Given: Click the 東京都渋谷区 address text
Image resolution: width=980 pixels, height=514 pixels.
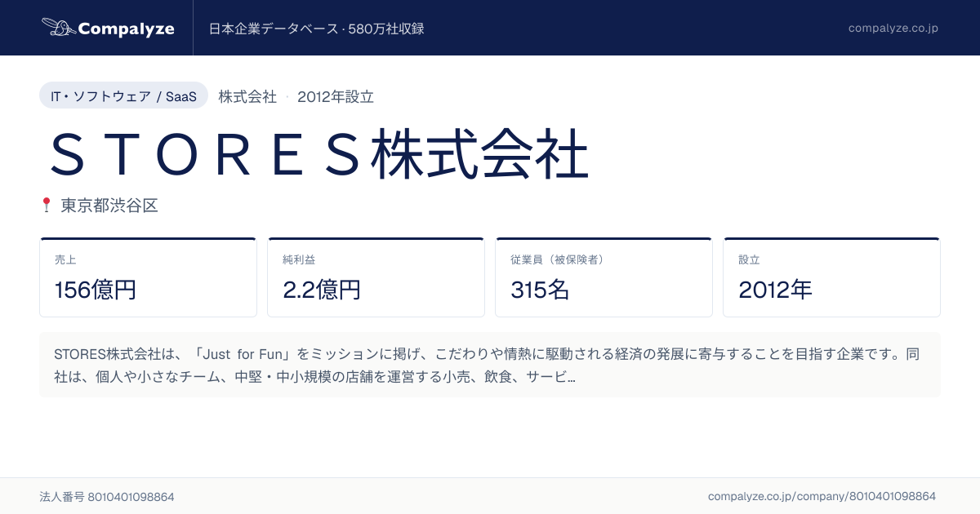Looking at the screenshot, I should pyautogui.click(x=109, y=206).
